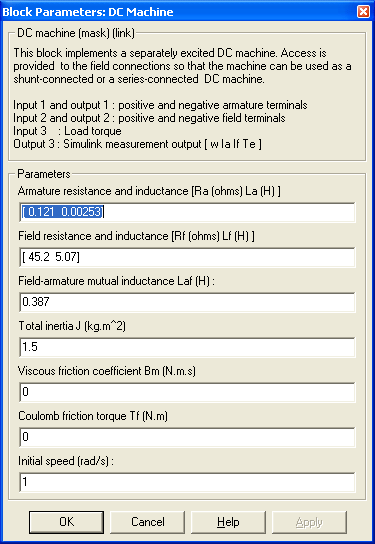The image size is (375, 544).
Task: Click the Viscous friction coefficient label text
Action: 107,371
